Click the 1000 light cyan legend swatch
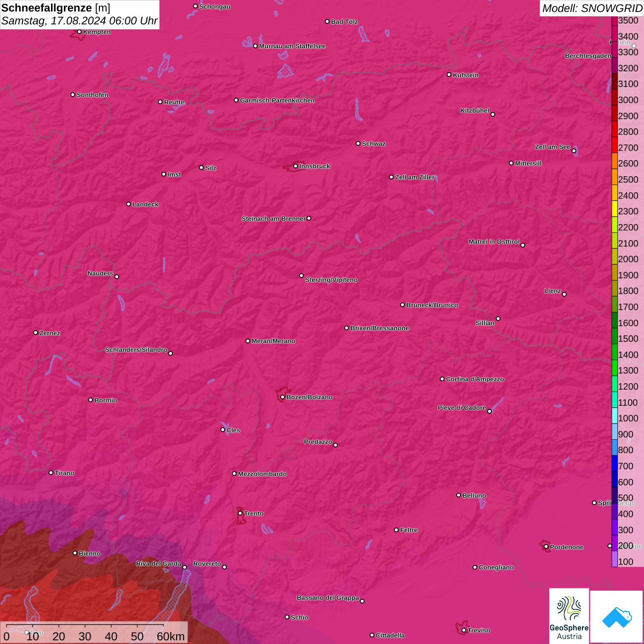This screenshot has width=644, height=644. [x=615, y=416]
